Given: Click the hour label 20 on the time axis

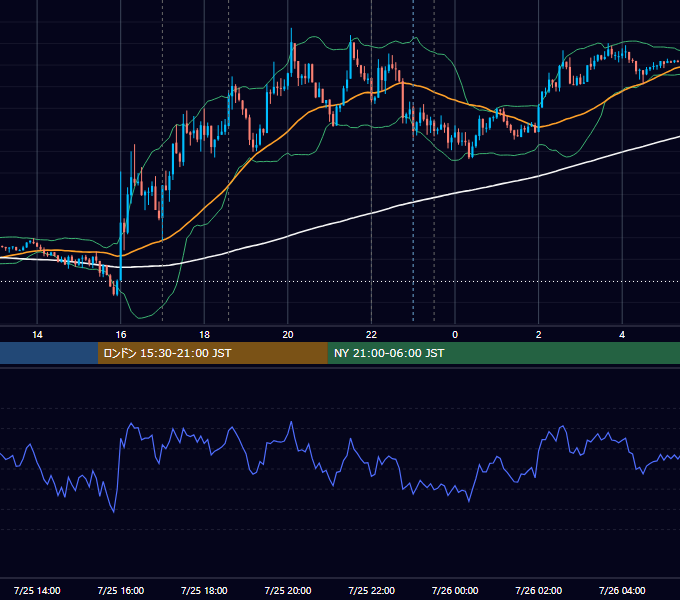Looking at the screenshot, I should 288,335.
